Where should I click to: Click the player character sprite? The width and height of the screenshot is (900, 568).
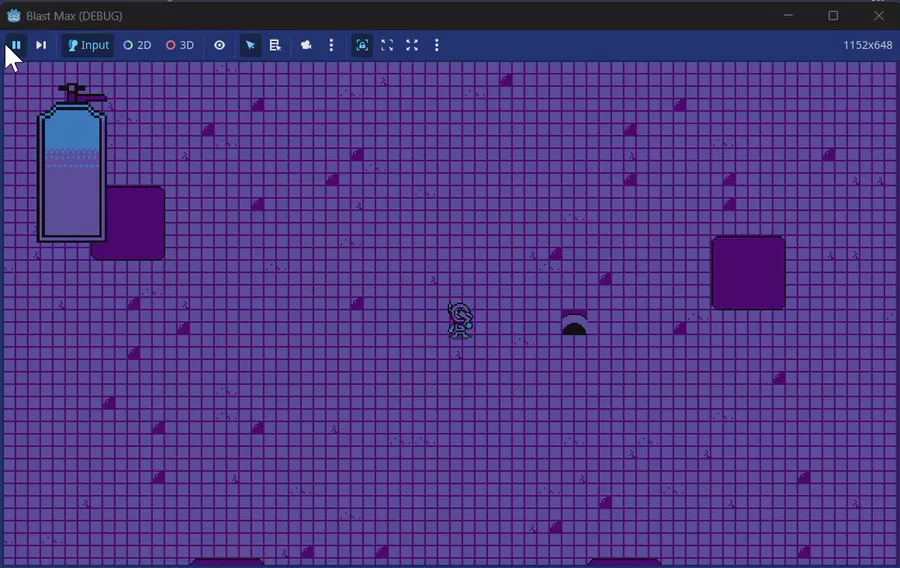click(x=460, y=320)
